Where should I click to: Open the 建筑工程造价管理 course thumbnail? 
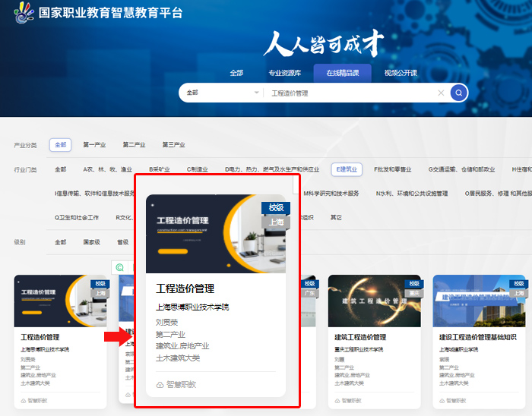click(x=374, y=301)
